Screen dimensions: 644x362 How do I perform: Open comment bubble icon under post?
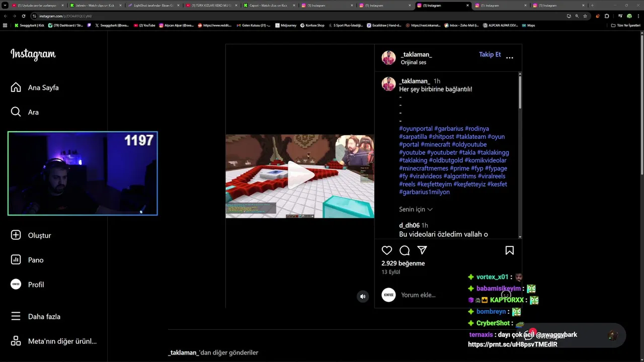(405, 250)
